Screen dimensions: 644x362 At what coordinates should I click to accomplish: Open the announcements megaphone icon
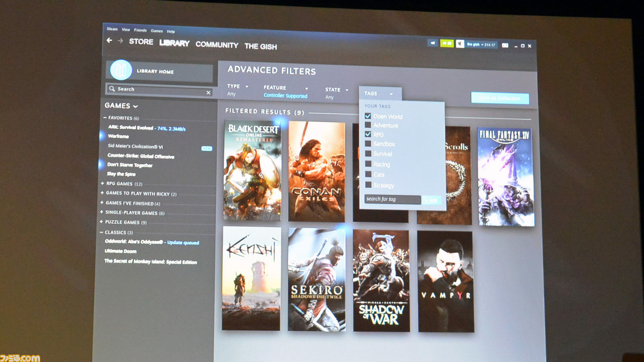tap(433, 43)
